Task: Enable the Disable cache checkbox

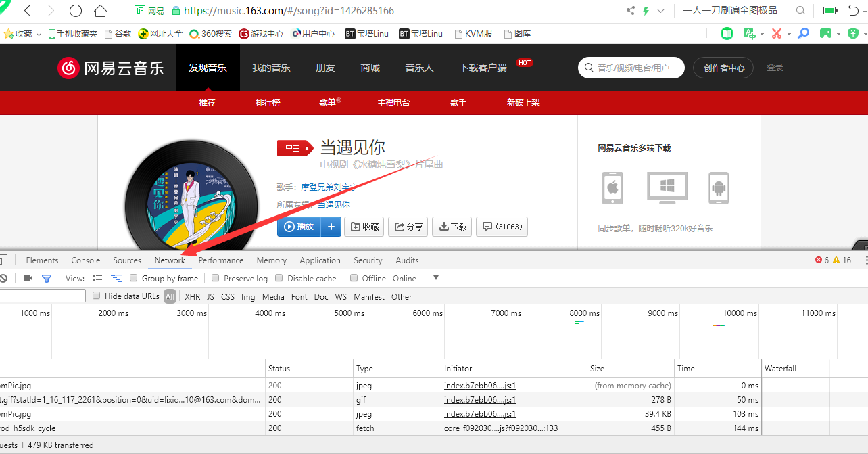Action: click(x=279, y=278)
